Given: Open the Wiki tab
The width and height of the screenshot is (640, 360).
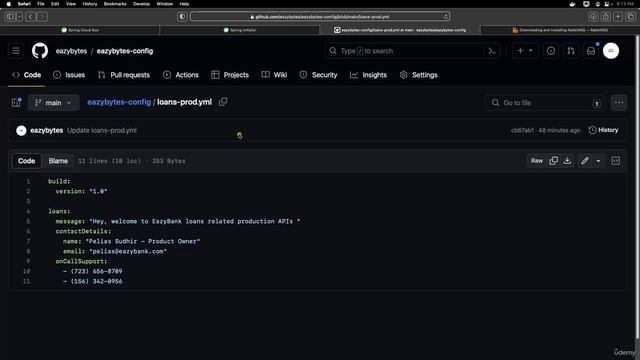Looking at the screenshot, I should click(275, 75).
